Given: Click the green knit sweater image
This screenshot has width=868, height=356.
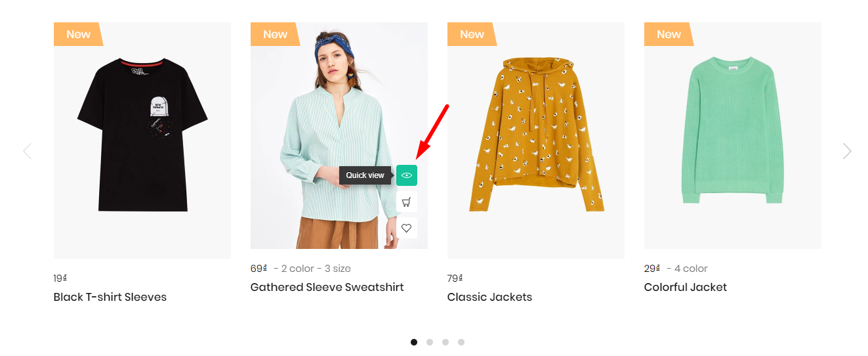Looking at the screenshot, I should tap(733, 136).
